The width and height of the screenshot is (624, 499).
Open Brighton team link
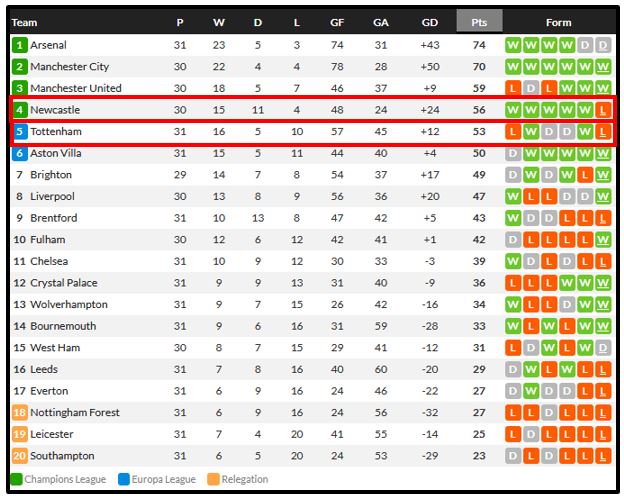(51, 175)
